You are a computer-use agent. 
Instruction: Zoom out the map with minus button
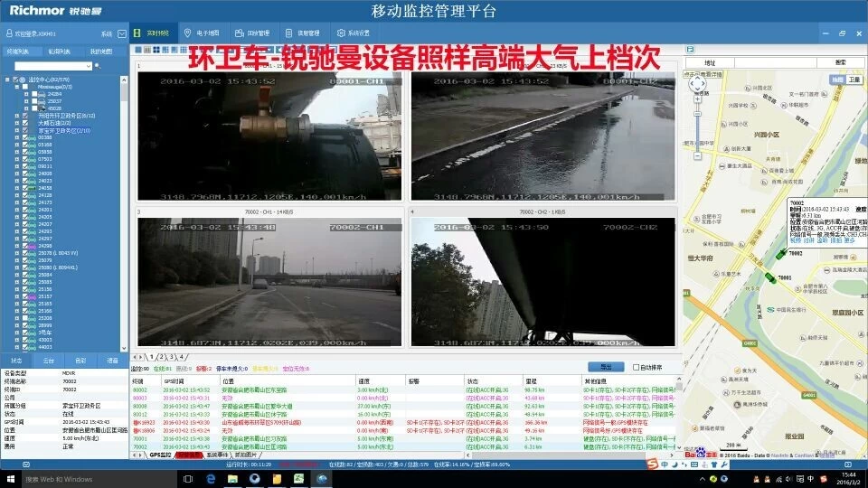tap(697, 156)
